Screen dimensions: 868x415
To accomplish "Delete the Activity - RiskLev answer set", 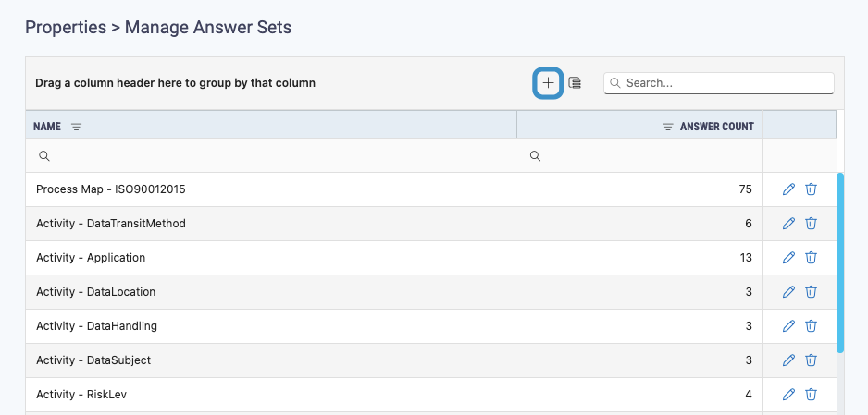I will (x=811, y=395).
